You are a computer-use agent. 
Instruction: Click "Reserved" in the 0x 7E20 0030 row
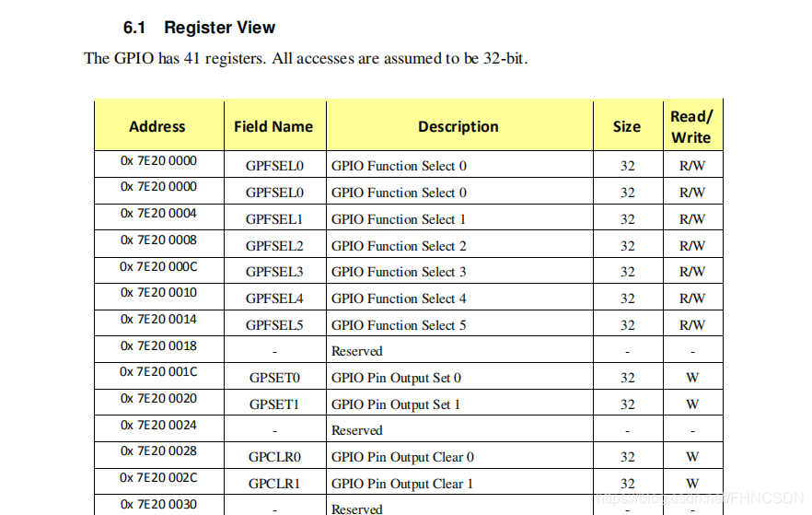(357, 509)
